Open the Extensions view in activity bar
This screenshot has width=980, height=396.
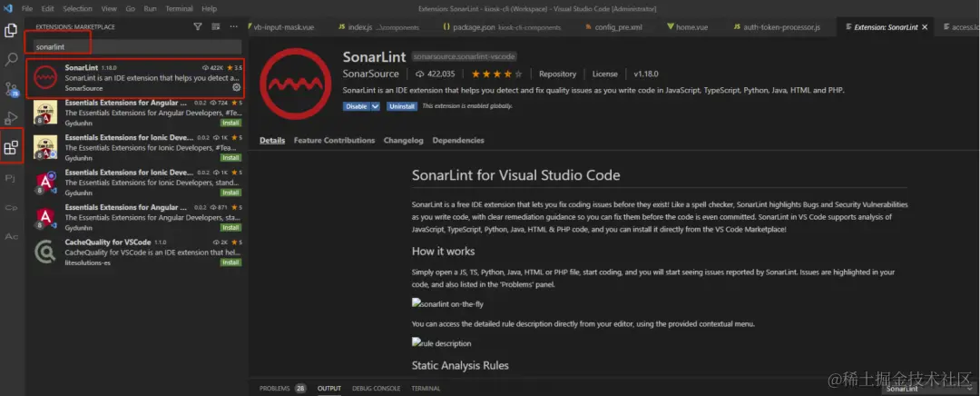(x=11, y=148)
